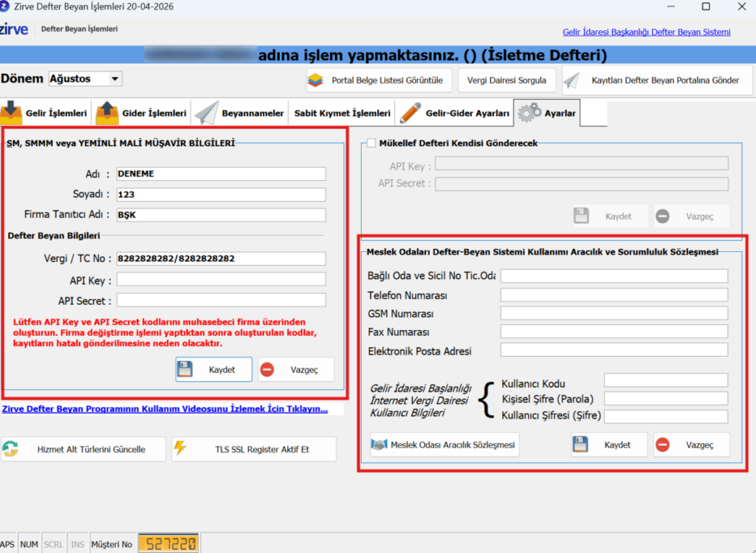Click the Kullanıcı Kodu field
Screen dimensions: 756x553
pos(666,380)
